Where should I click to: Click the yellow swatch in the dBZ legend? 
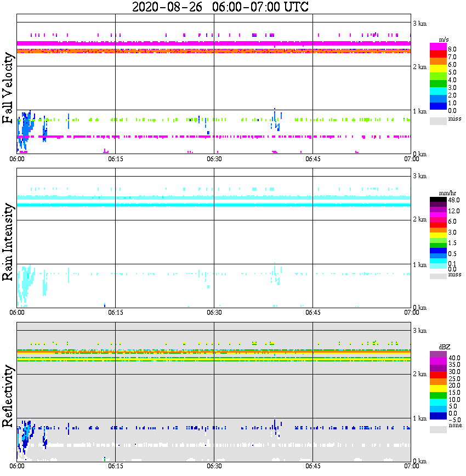tap(438, 389)
